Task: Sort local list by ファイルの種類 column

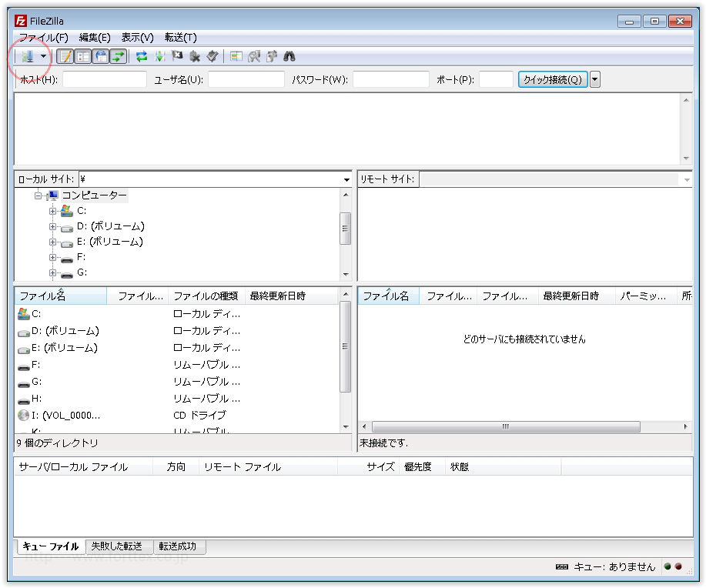Action: [206, 296]
